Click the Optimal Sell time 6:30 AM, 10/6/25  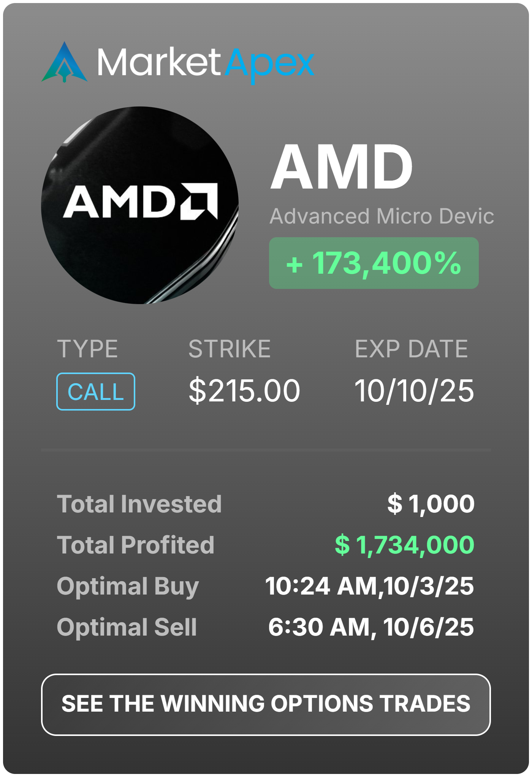[x=371, y=627]
